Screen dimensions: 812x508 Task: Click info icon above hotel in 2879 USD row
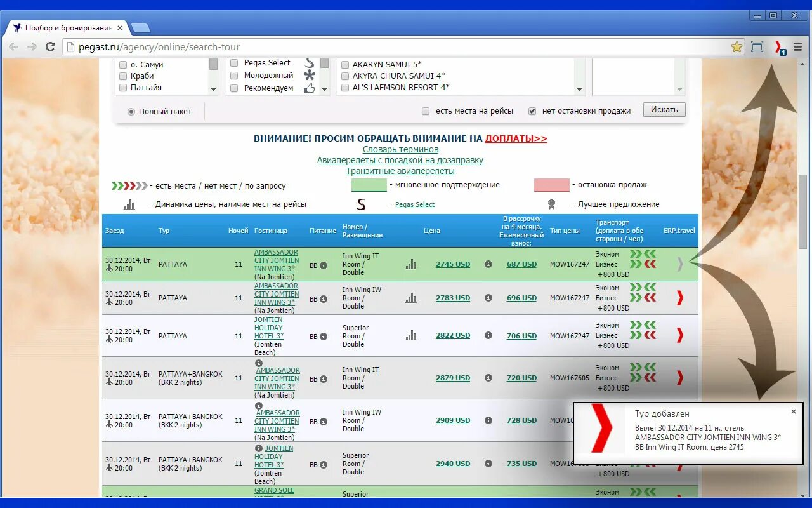259,363
